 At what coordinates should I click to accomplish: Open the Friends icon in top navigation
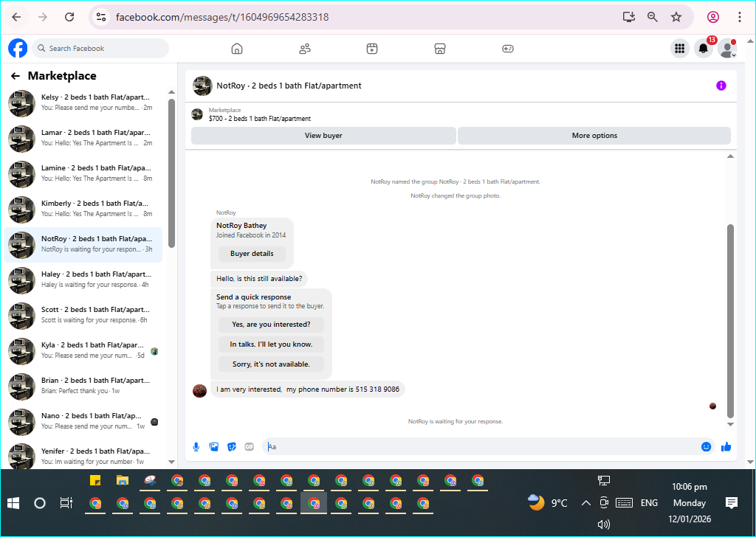[x=305, y=49]
